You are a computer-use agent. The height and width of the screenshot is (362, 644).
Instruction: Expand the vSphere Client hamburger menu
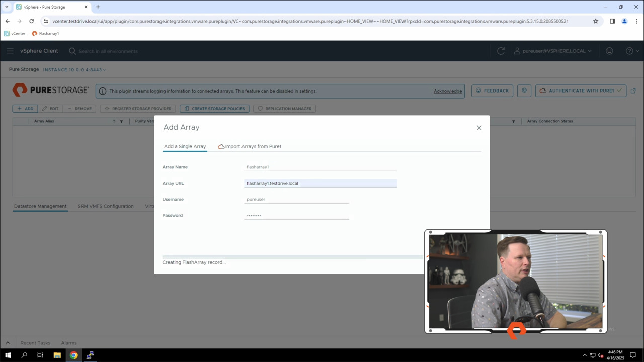tap(10, 51)
